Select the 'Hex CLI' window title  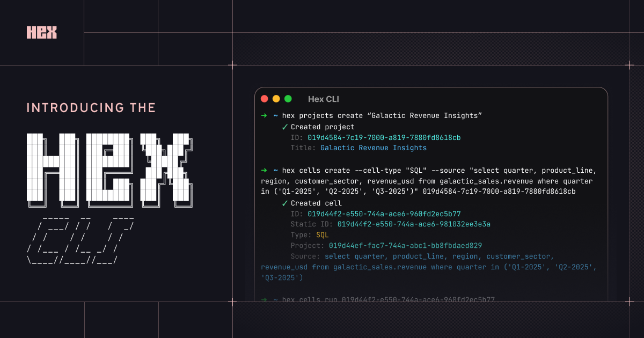[324, 99]
